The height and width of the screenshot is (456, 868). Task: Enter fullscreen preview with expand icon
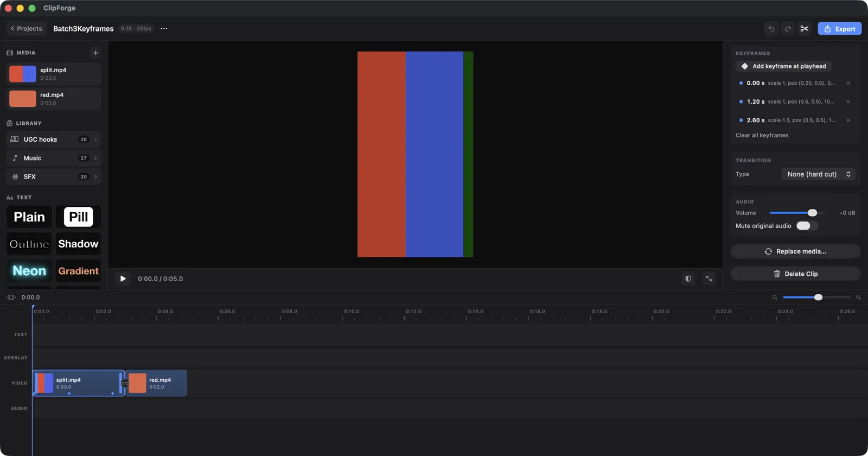pyautogui.click(x=709, y=278)
